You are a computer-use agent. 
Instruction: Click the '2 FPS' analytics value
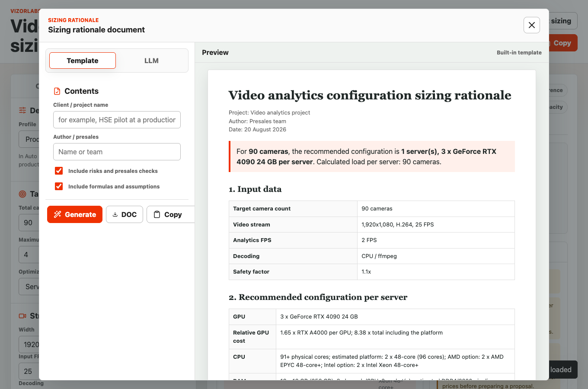click(x=436, y=240)
